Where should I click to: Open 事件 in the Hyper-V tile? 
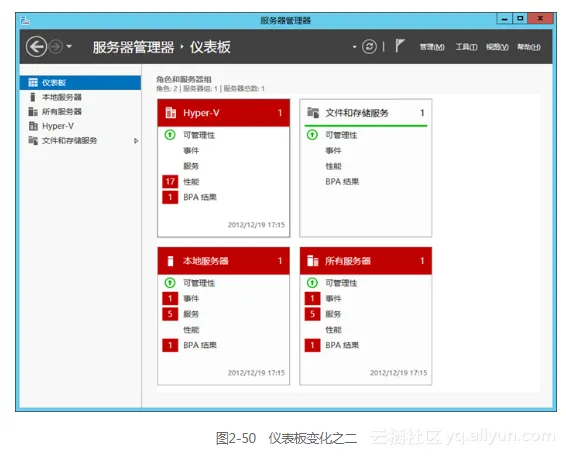pos(191,151)
